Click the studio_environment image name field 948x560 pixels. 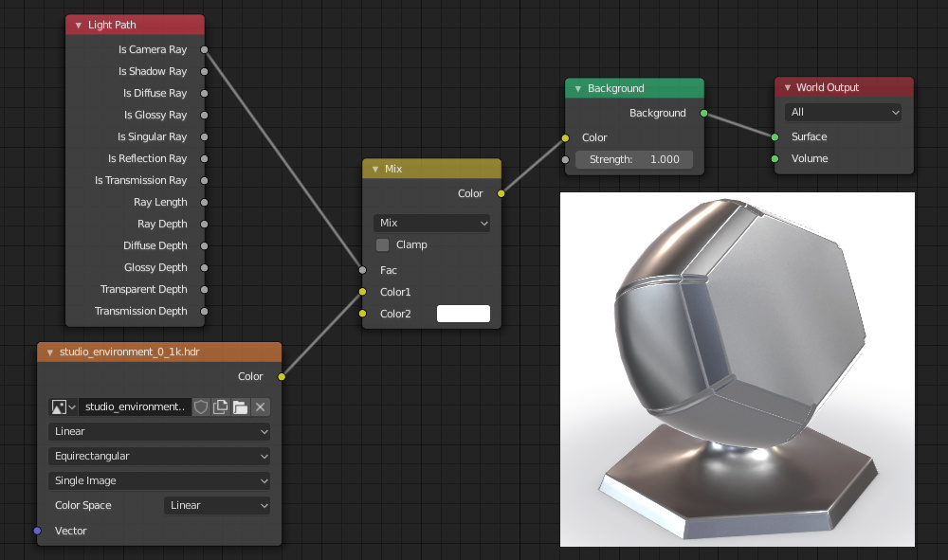(135, 407)
